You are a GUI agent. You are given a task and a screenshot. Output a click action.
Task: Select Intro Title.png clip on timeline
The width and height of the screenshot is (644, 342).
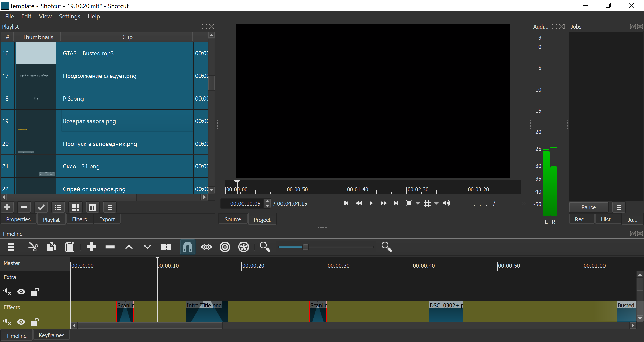207,311
